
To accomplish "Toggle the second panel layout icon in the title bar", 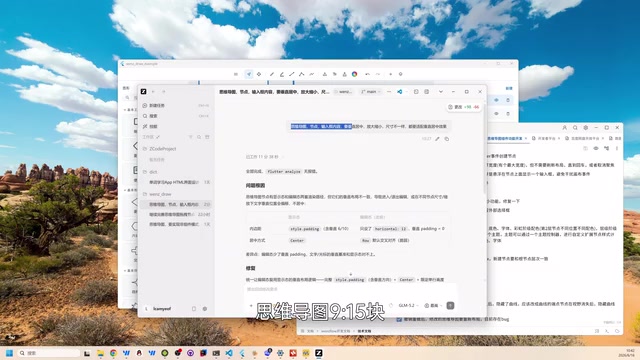I will [427, 92].
